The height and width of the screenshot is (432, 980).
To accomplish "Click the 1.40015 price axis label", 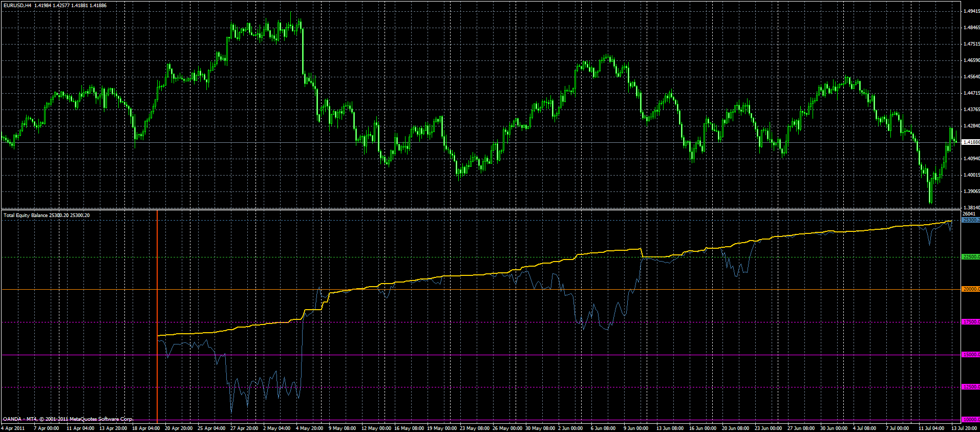I will (971, 175).
